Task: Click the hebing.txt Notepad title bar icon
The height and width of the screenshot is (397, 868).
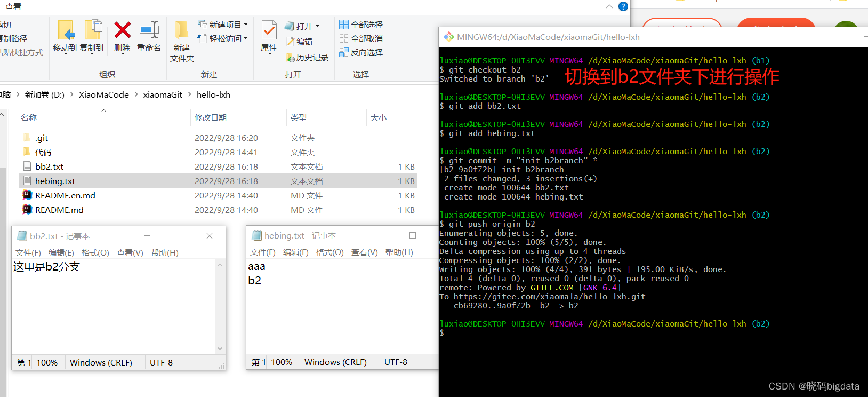Action: [256, 235]
